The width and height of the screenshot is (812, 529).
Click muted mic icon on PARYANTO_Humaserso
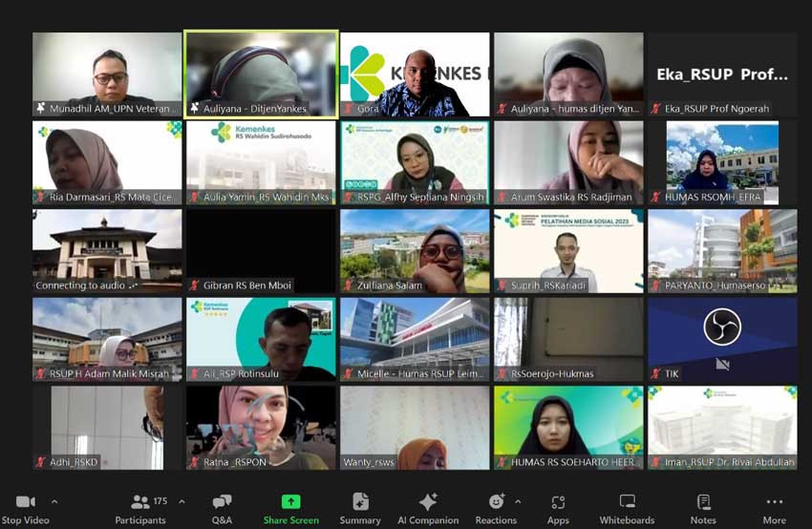click(x=655, y=286)
